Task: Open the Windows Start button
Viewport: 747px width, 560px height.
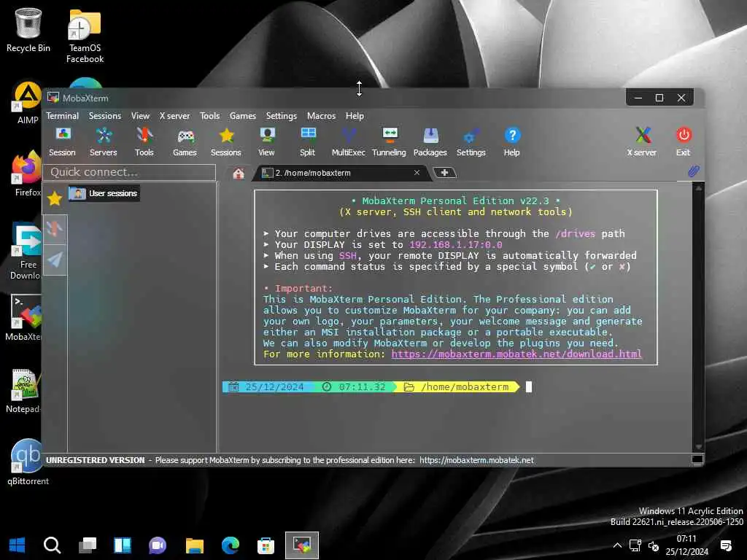Action: click(x=18, y=545)
